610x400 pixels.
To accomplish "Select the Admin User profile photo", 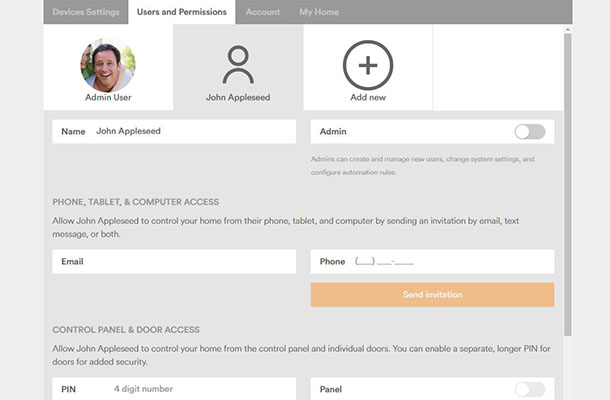I will [108, 65].
